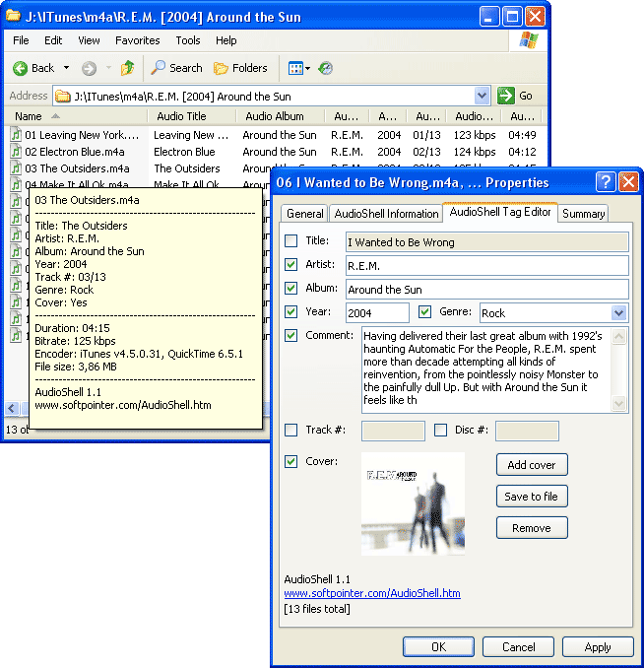Click comment box scroll up arrow
This screenshot has height=668, width=644.
coord(618,337)
